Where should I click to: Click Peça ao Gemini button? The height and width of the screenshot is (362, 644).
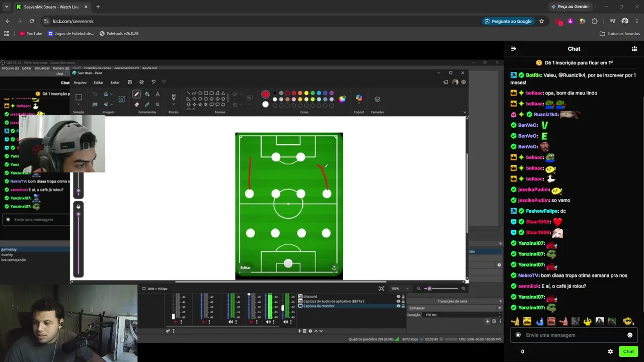coord(570,7)
